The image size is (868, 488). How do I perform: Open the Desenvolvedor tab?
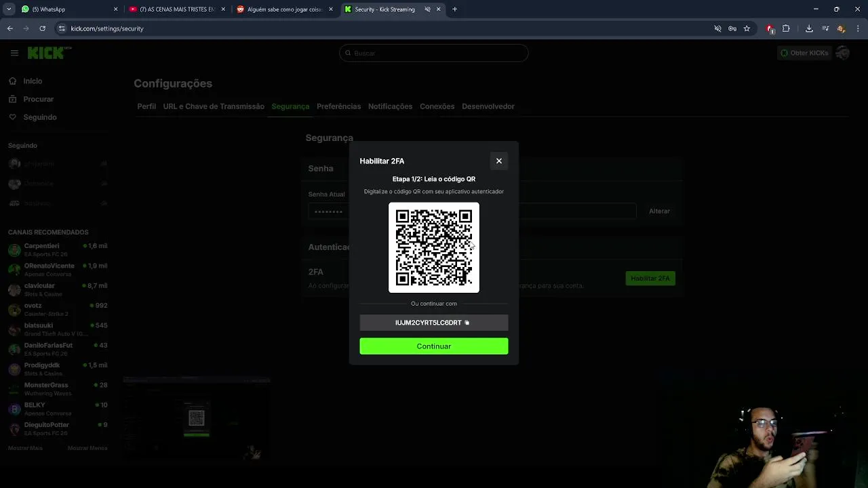click(488, 106)
